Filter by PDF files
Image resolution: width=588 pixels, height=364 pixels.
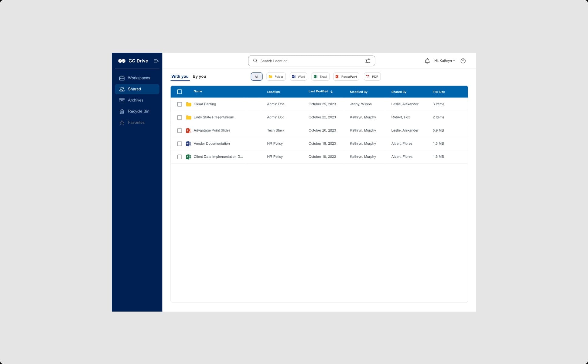(372, 77)
